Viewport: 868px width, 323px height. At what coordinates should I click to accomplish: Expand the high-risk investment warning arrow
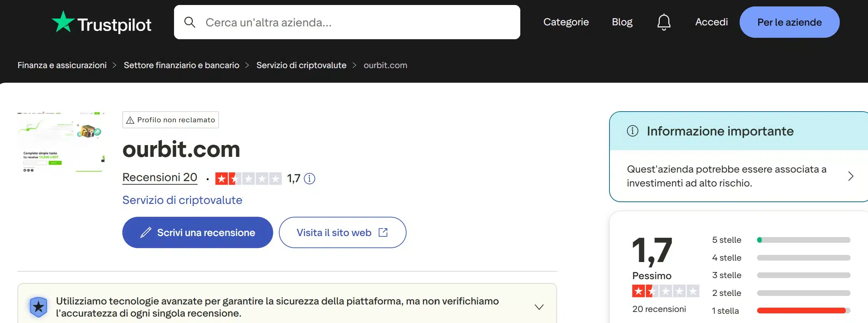click(x=852, y=176)
